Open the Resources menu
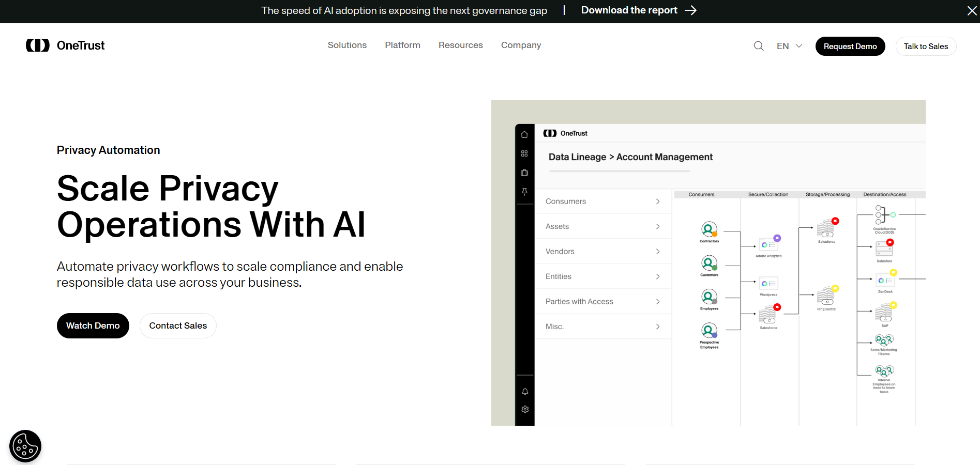 (461, 45)
